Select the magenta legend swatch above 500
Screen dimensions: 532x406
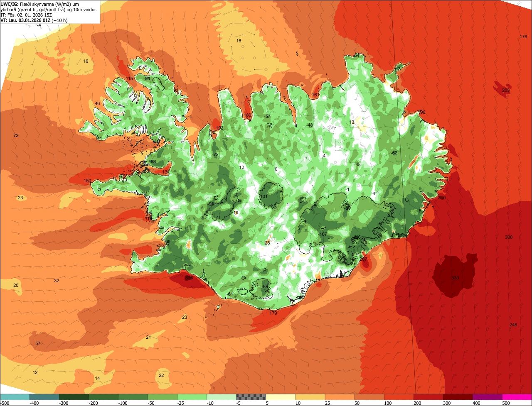click(x=517, y=397)
